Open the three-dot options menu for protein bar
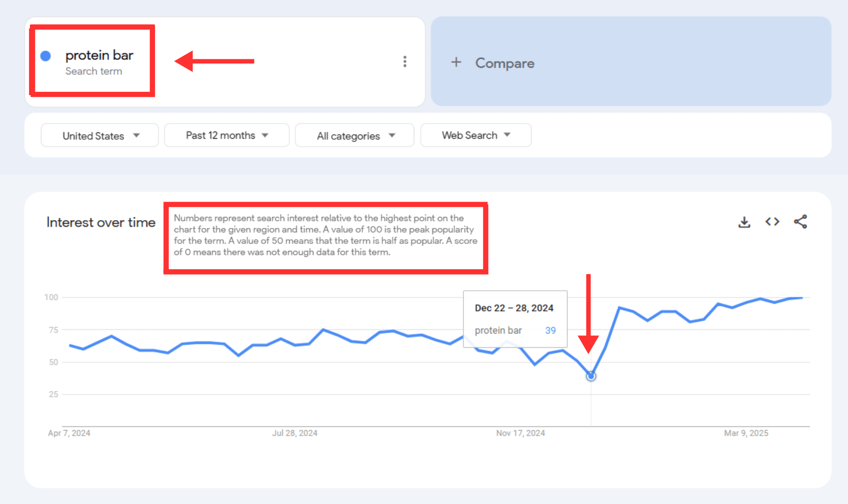This screenshot has width=848, height=504. tap(405, 62)
